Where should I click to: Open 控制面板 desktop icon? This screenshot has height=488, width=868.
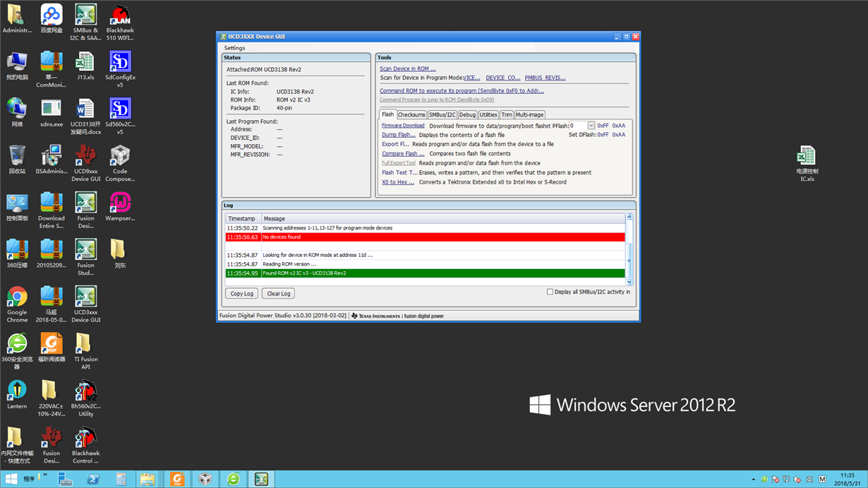(x=17, y=207)
